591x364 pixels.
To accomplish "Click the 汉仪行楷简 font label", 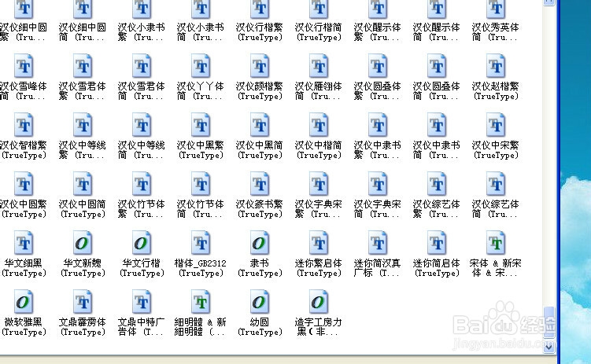I will pyautogui.click(x=319, y=32).
